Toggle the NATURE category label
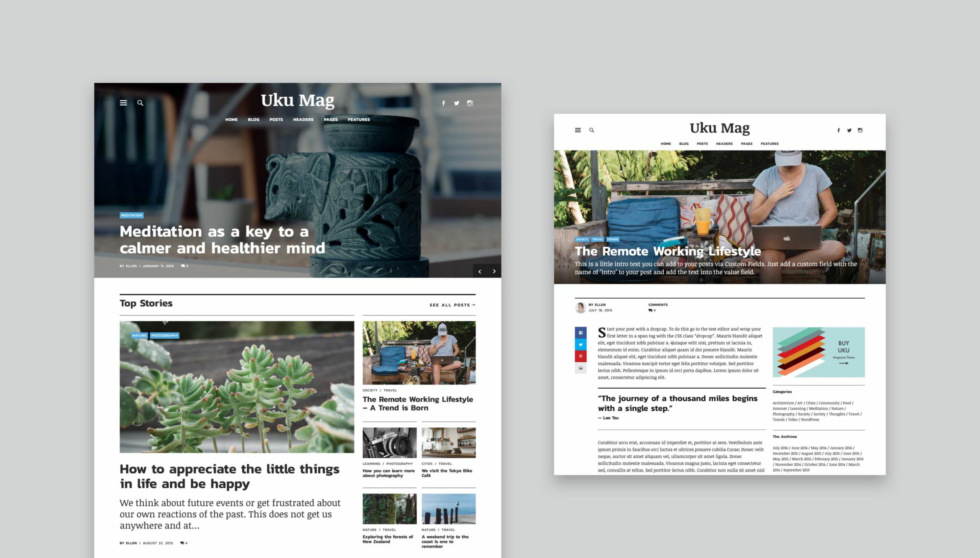Image resolution: width=980 pixels, height=558 pixels. tap(139, 335)
